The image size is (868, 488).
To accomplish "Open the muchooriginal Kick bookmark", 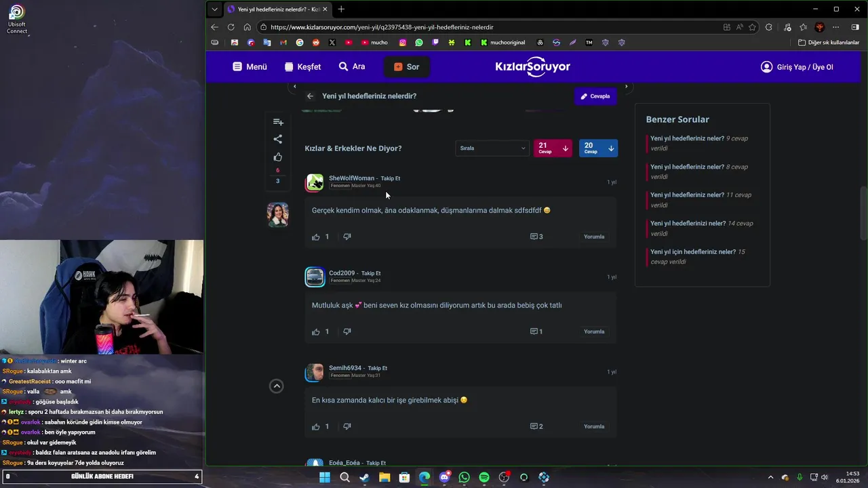I will coord(502,42).
